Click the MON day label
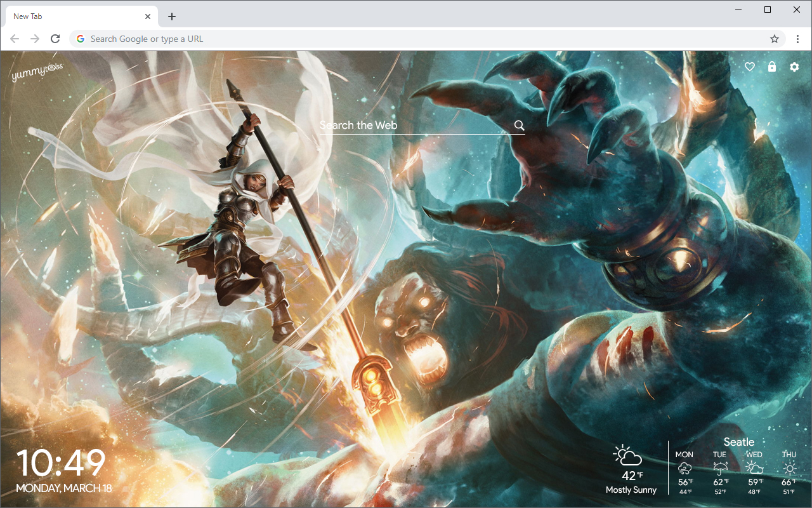The width and height of the screenshot is (812, 508). point(684,455)
